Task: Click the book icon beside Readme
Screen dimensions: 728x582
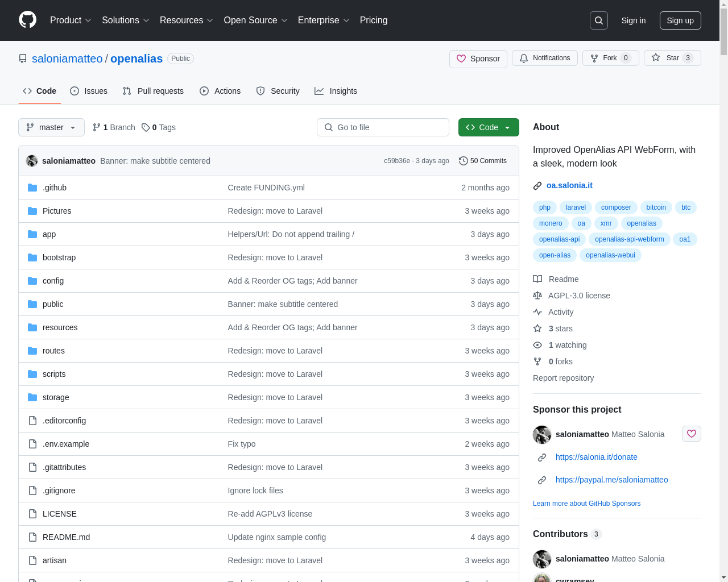Action: coord(537,279)
